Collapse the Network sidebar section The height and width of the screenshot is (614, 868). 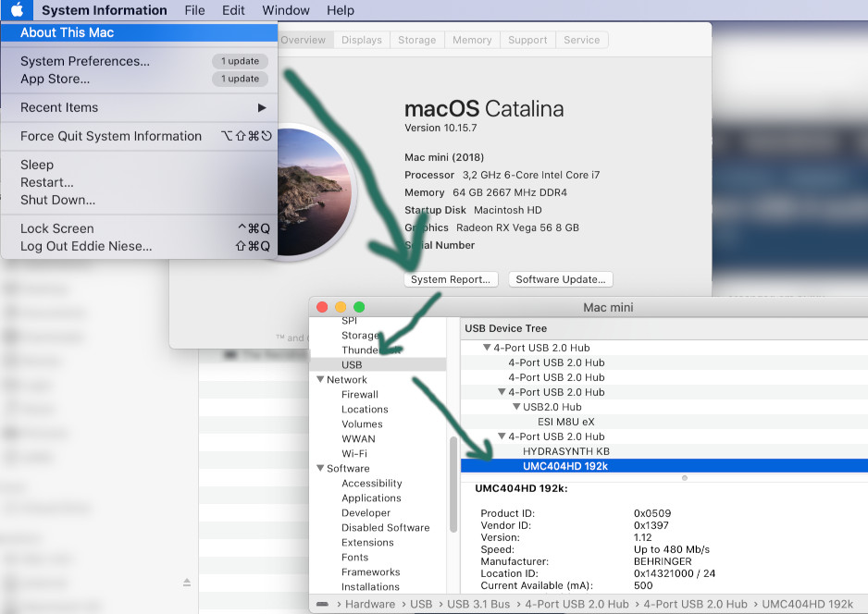pos(320,379)
